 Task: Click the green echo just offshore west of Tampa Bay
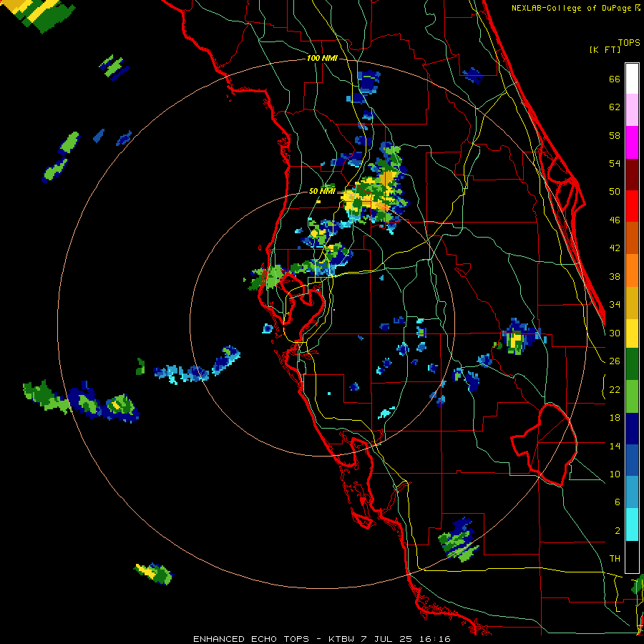[x=266, y=277]
